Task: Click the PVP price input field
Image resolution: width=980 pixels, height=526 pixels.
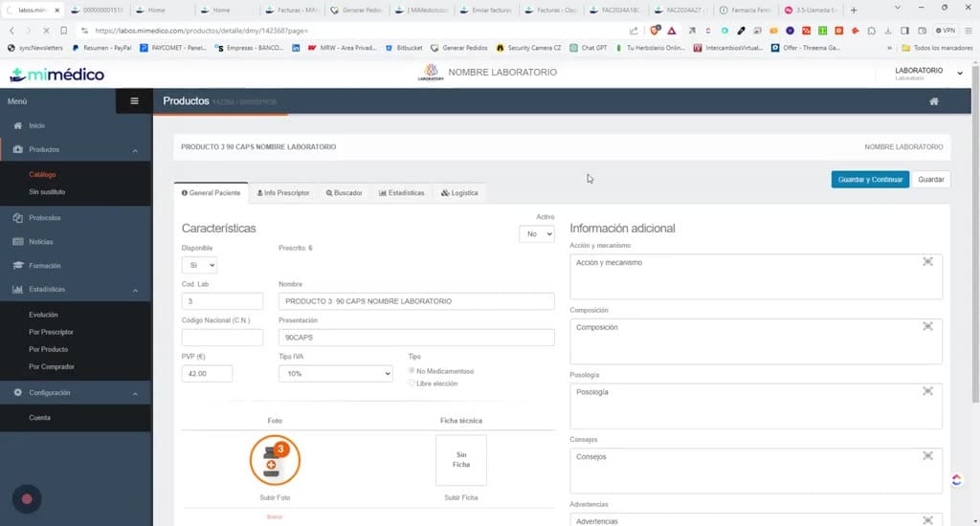Action: click(207, 374)
